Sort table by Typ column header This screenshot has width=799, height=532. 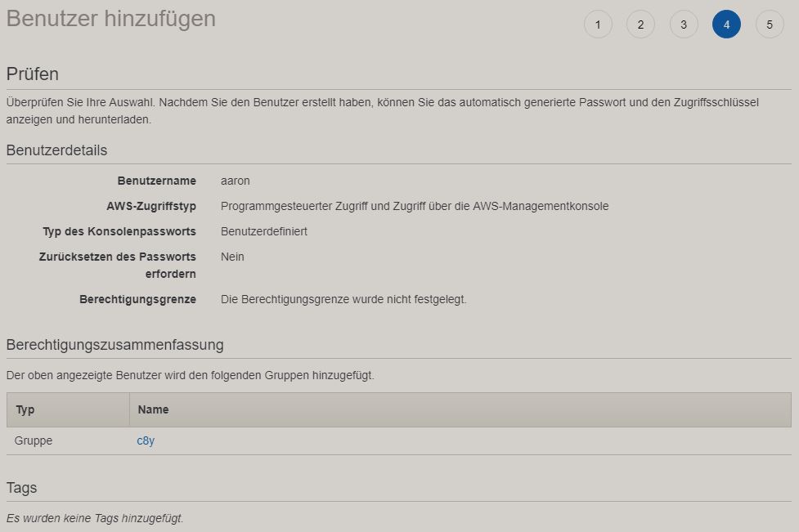click(x=25, y=409)
